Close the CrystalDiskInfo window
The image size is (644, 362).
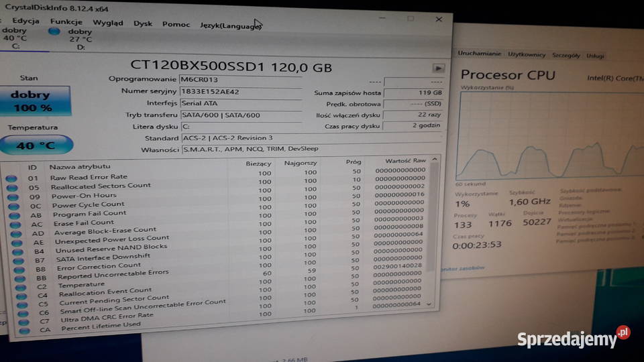pos(439,19)
